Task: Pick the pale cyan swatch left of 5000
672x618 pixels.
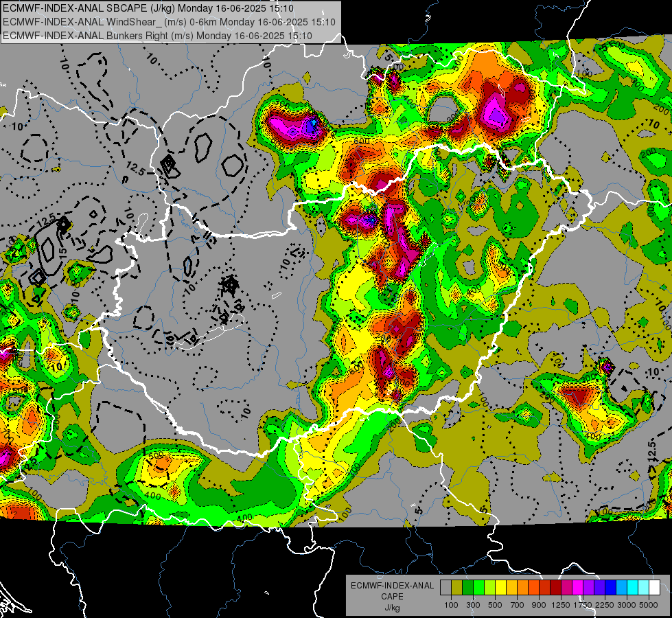Action: (x=644, y=588)
